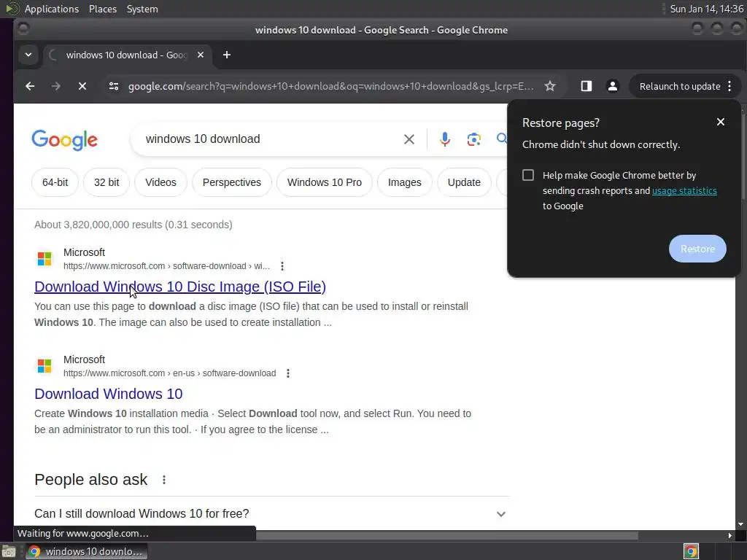Viewport: 747px width, 560px height.
Task: Open the Chrome profile icon
Action: click(613, 86)
